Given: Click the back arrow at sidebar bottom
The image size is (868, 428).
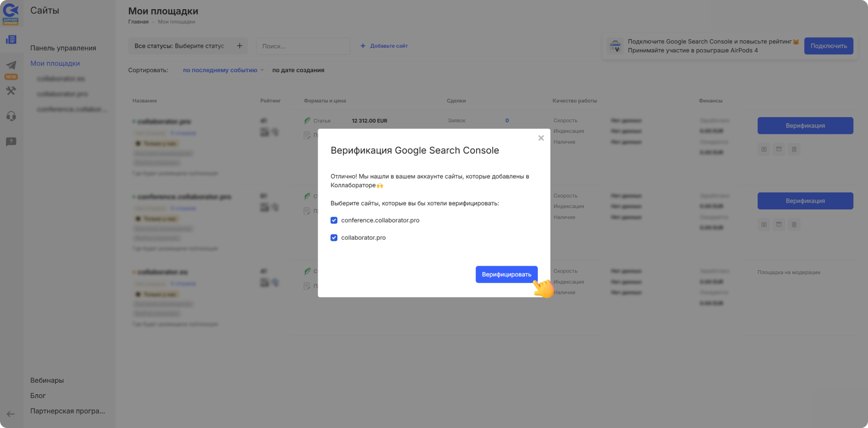Looking at the screenshot, I should point(11,414).
